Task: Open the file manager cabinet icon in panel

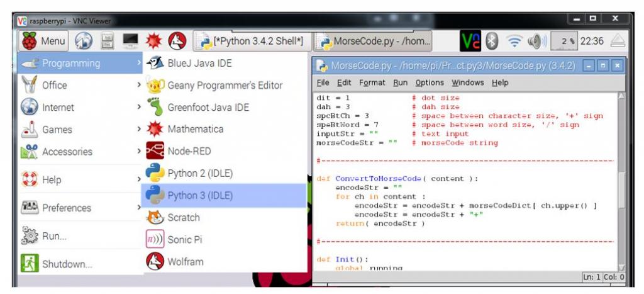Action: click(x=107, y=41)
